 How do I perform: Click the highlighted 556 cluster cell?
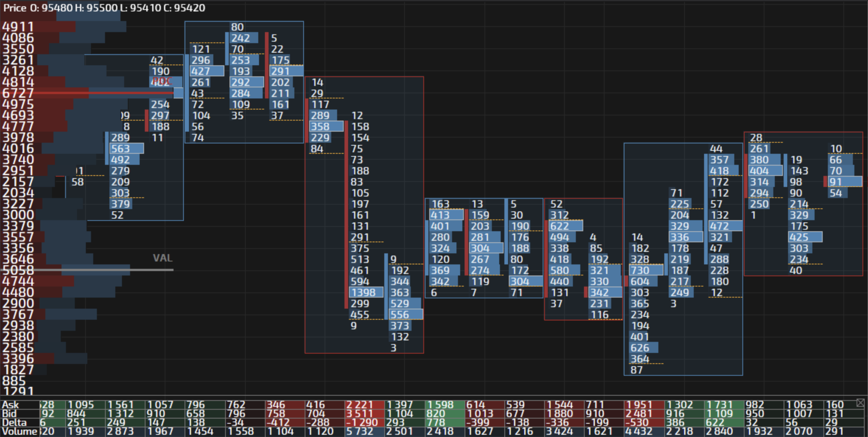tap(405, 315)
